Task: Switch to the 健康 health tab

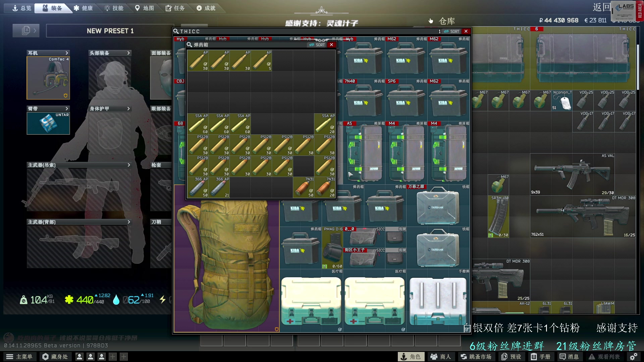Action: [x=83, y=8]
